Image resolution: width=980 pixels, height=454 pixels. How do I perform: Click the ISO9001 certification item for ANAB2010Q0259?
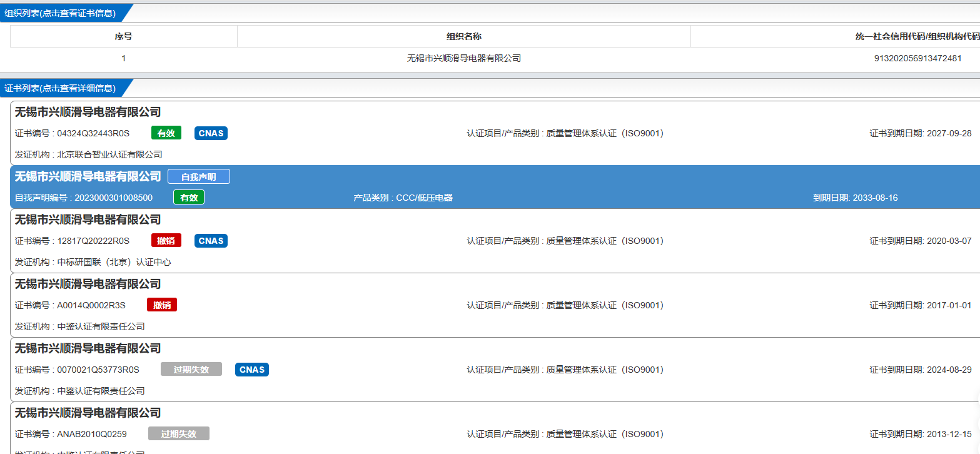605,434
